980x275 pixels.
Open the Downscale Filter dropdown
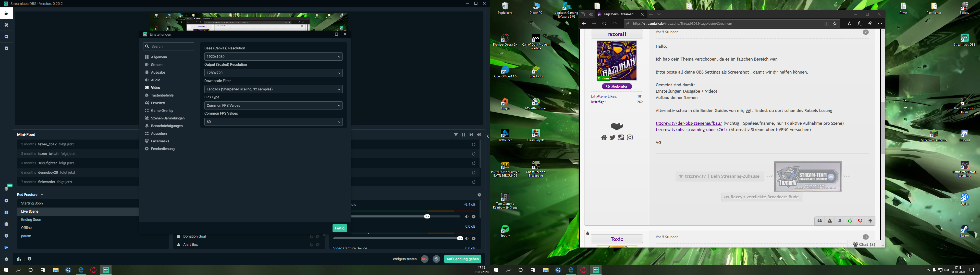pos(273,89)
